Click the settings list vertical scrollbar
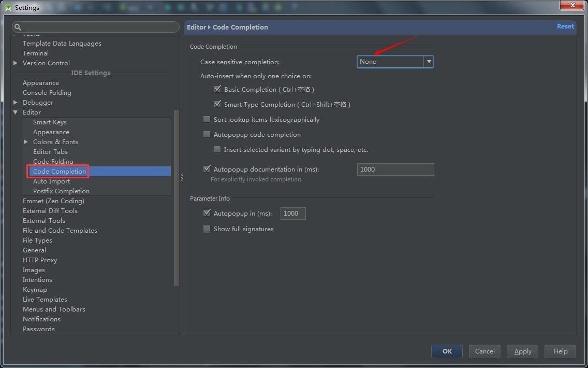The height and width of the screenshot is (368, 588). [x=177, y=197]
